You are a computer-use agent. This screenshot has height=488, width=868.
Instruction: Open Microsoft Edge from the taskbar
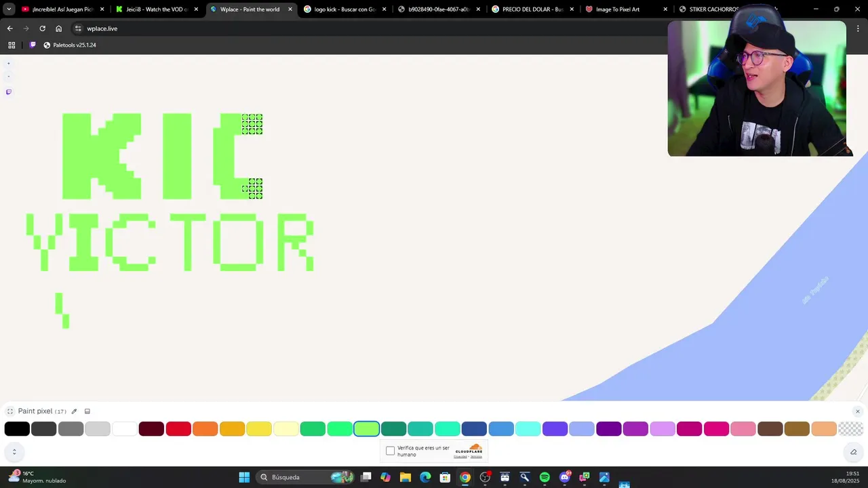pos(425,477)
